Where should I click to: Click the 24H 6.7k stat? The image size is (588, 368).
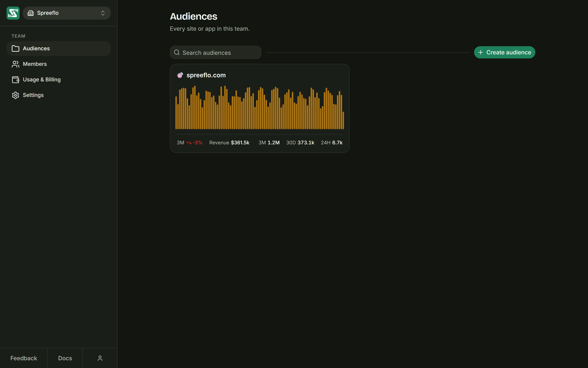332,143
